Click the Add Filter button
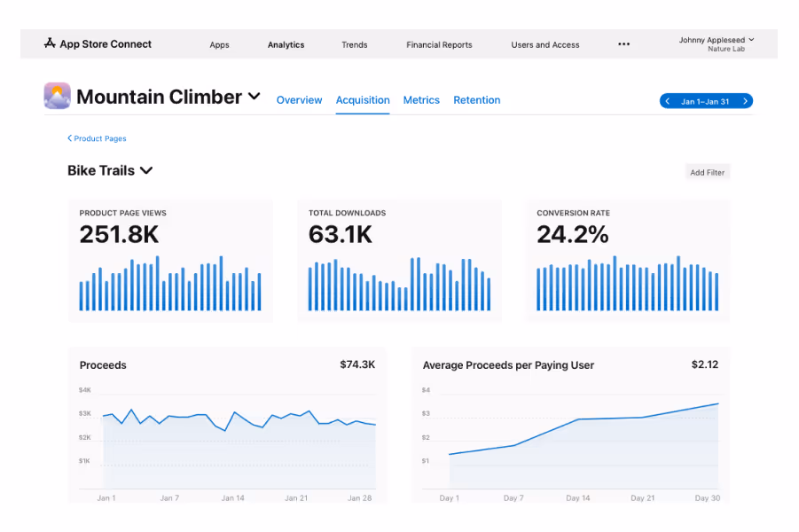 click(x=707, y=171)
